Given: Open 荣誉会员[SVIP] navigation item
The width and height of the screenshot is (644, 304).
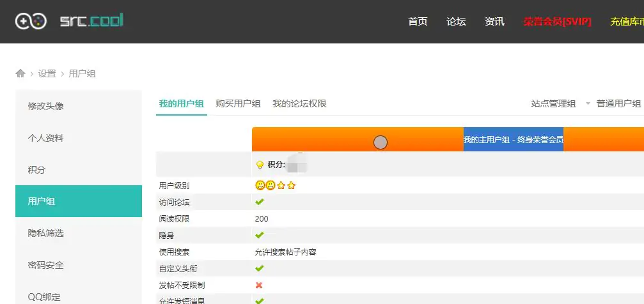Looking at the screenshot, I should tap(557, 22).
